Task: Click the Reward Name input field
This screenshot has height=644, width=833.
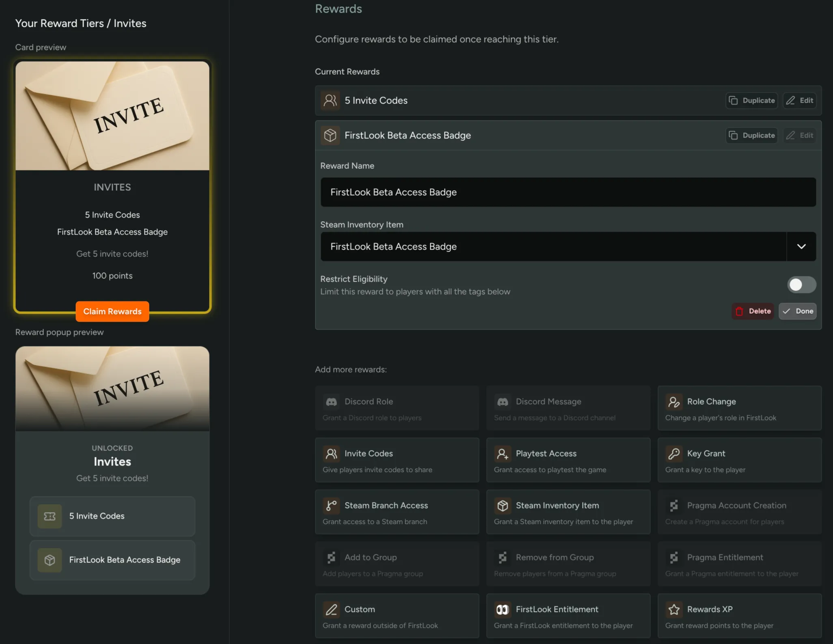Action: (x=568, y=192)
